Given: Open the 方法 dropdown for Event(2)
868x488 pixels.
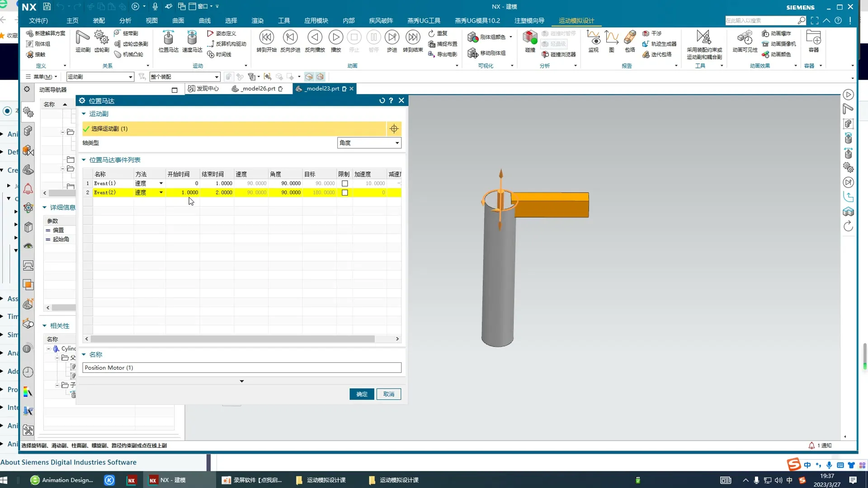Looking at the screenshot, I should point(161,192).
